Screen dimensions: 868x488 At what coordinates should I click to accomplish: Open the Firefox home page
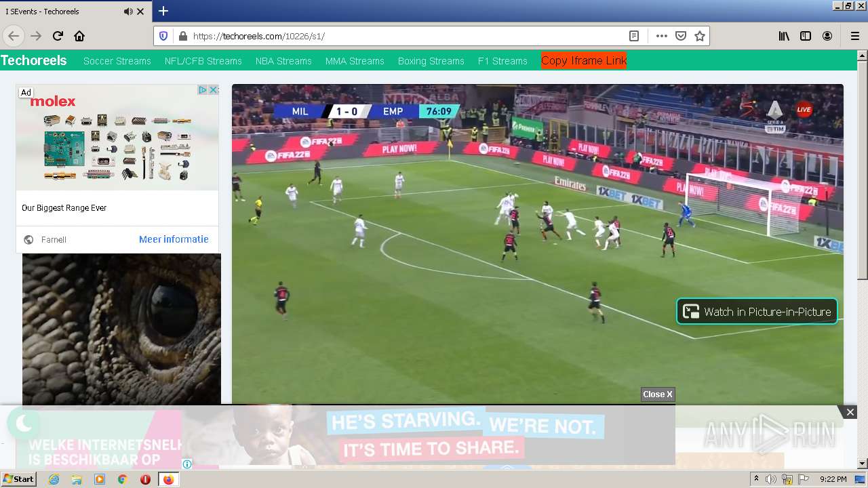tap(79, 36)
